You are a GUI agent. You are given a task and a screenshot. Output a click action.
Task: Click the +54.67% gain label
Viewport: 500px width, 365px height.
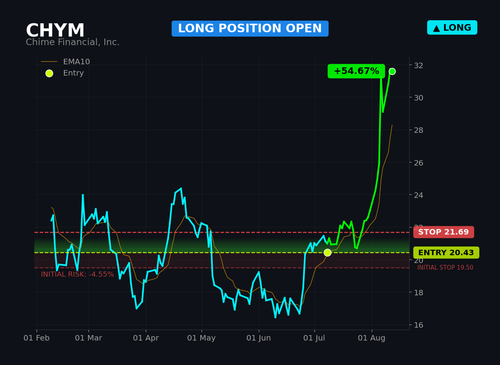[x=356, y=71]
